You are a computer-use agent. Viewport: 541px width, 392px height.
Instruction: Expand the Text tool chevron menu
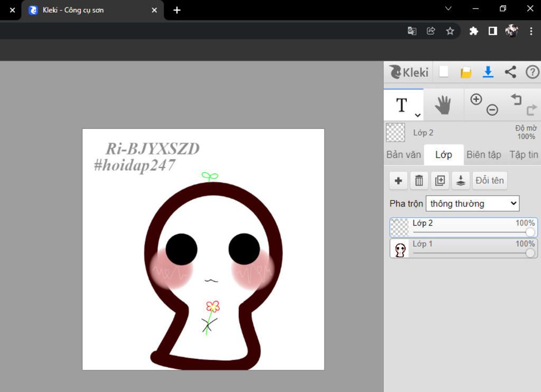coord(417,115)
